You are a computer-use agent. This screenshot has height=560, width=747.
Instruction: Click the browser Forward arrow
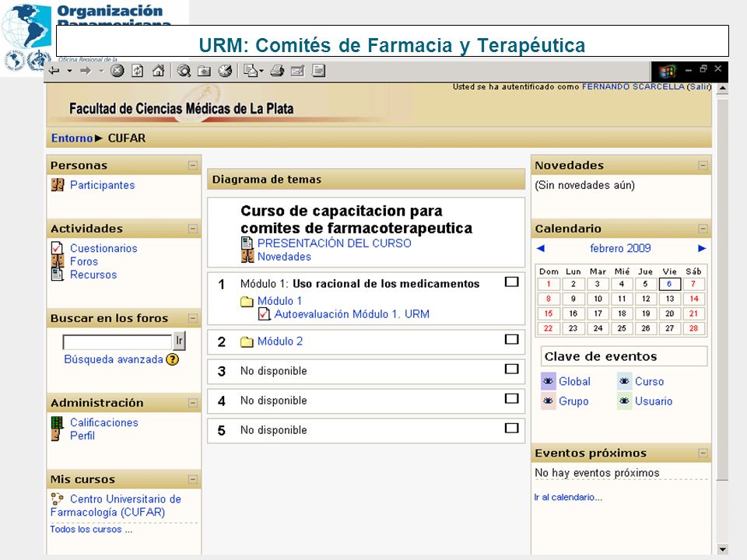[86, 71]
